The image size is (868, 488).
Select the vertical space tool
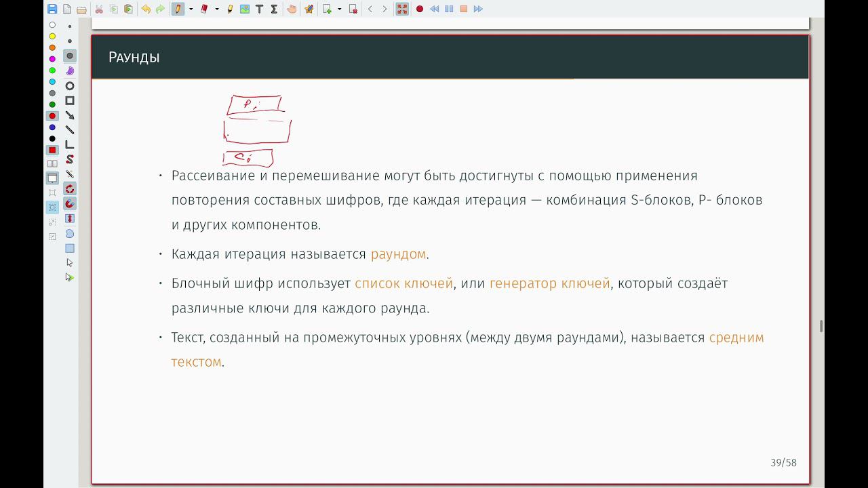click(70, 218)
